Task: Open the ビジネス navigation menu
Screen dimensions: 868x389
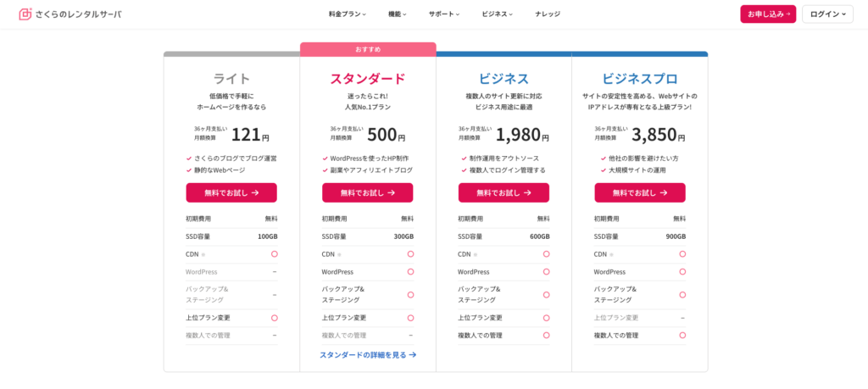Action: coord(497,14)
